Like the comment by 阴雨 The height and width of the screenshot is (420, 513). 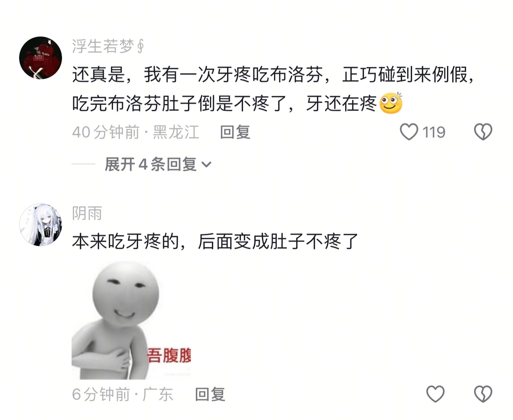point(435,394)
